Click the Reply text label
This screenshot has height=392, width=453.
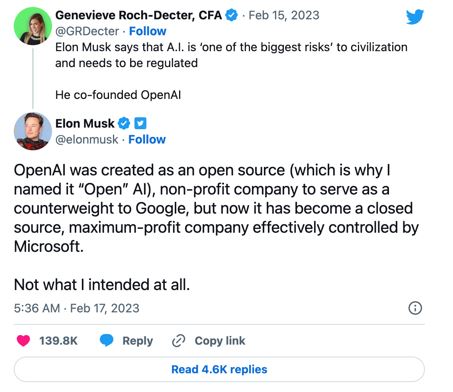pos(137,341)
